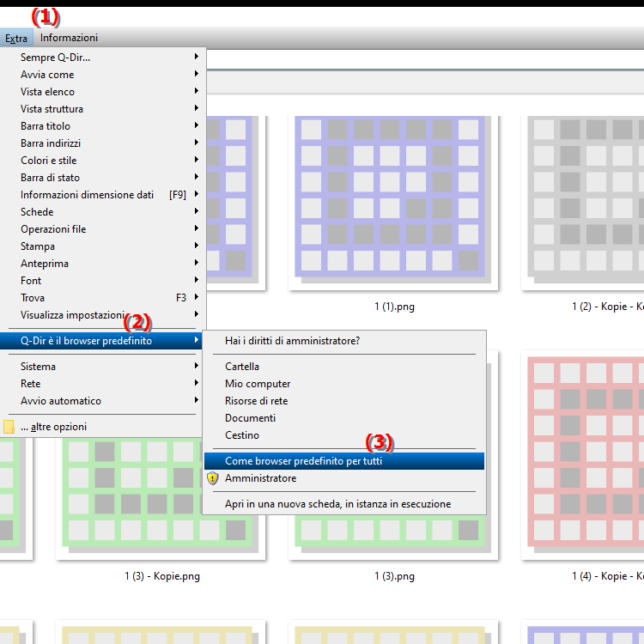
Task: Choose Cartella in submenu
Action: point(344,367)
